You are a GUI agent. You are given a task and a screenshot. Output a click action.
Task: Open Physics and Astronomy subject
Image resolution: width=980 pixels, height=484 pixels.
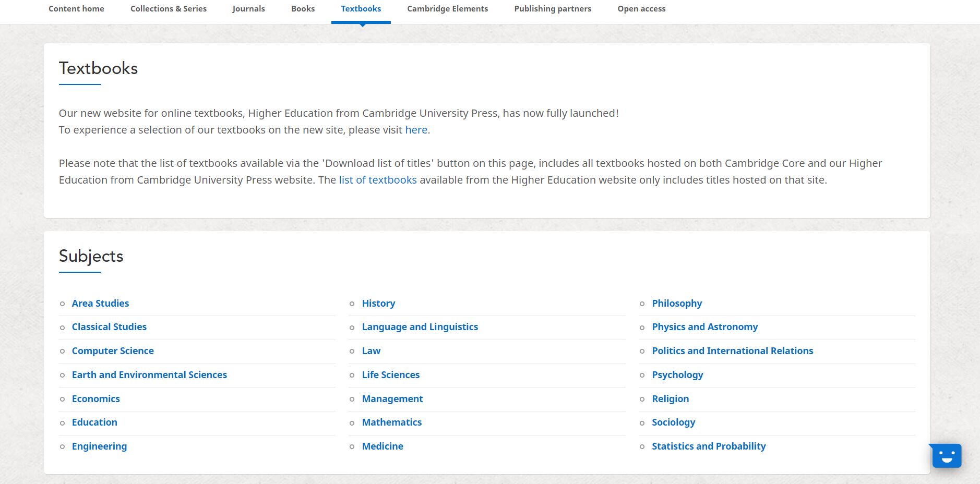coord(704,327)
